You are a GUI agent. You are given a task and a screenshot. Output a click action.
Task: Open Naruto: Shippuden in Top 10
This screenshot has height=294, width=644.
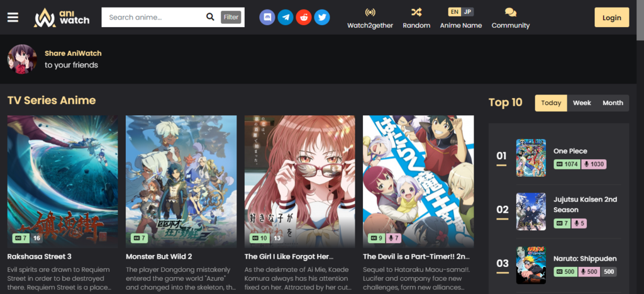[x=585, y=259]
